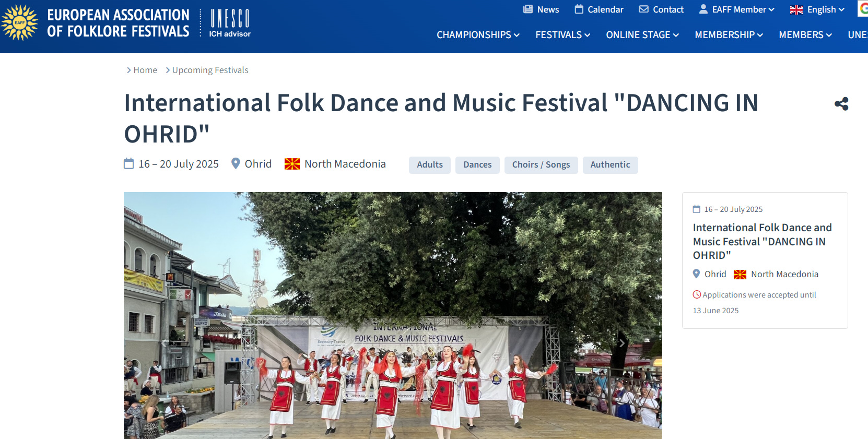Open the ONLINE STAGE dropdown
Image resolution: width=868 pixels, height=439 pixels.
click(642, 35)
